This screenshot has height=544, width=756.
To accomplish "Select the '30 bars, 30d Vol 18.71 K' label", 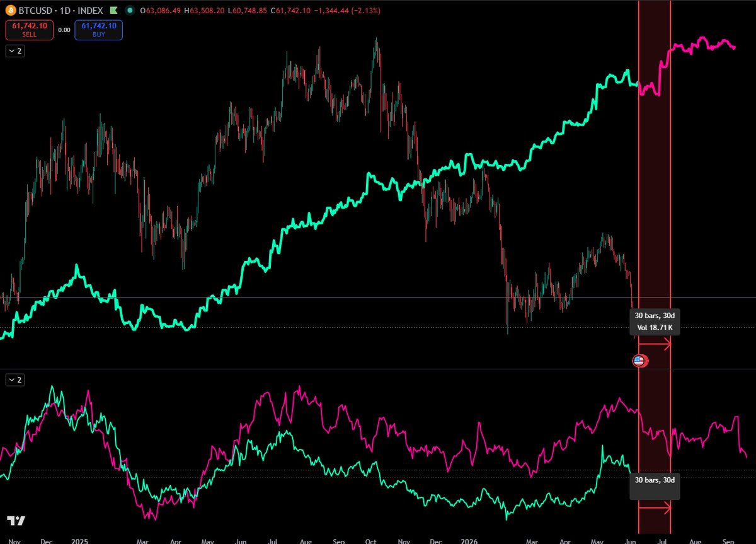I will [x=654, y=321].
